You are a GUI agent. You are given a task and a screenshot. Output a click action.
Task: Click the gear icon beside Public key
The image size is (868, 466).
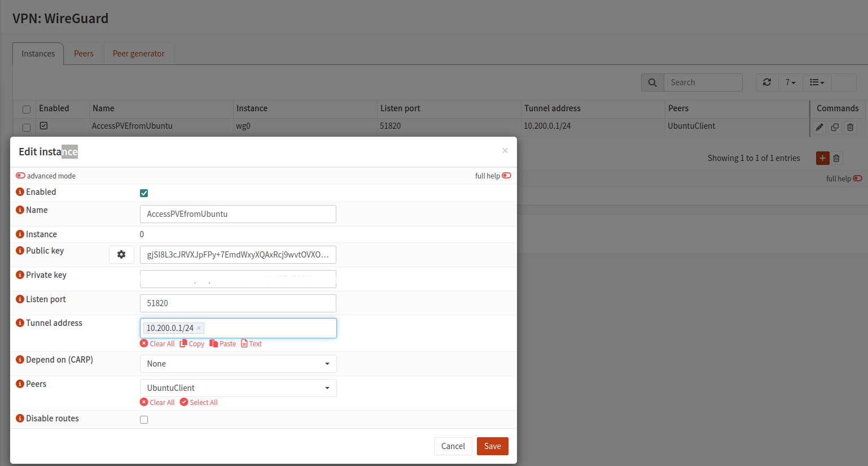tap(121, 255)
